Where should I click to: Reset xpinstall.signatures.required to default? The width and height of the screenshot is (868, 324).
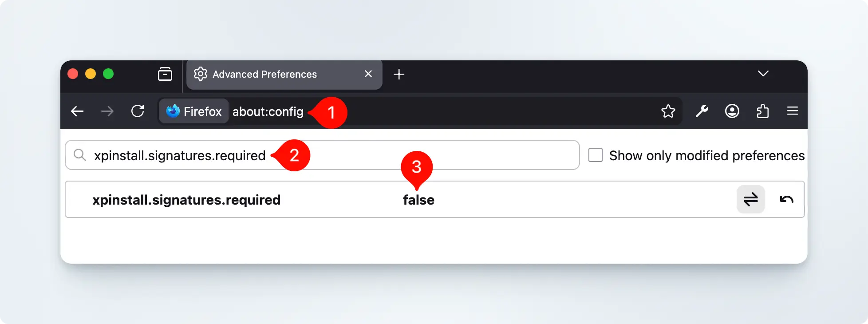pos(786,199)
